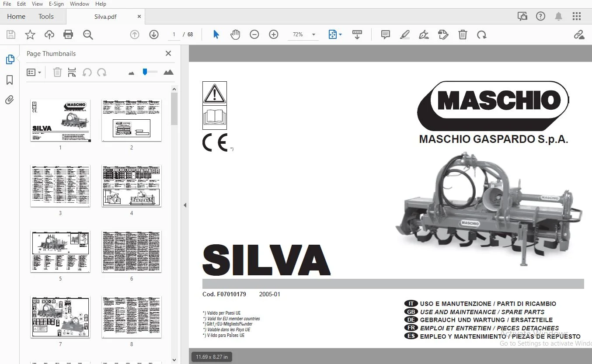Reduce thumbnail size with the small mountain
Viewport: 592px width, 364px height.
(131, 73)
